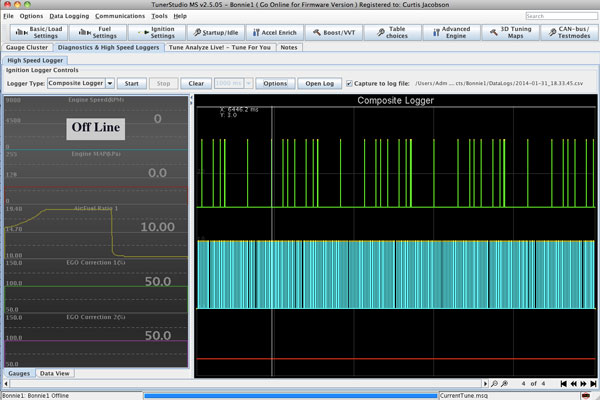Expand the Logger Type combo box arrow
This screenshot has height=400, width=600.
110,83
